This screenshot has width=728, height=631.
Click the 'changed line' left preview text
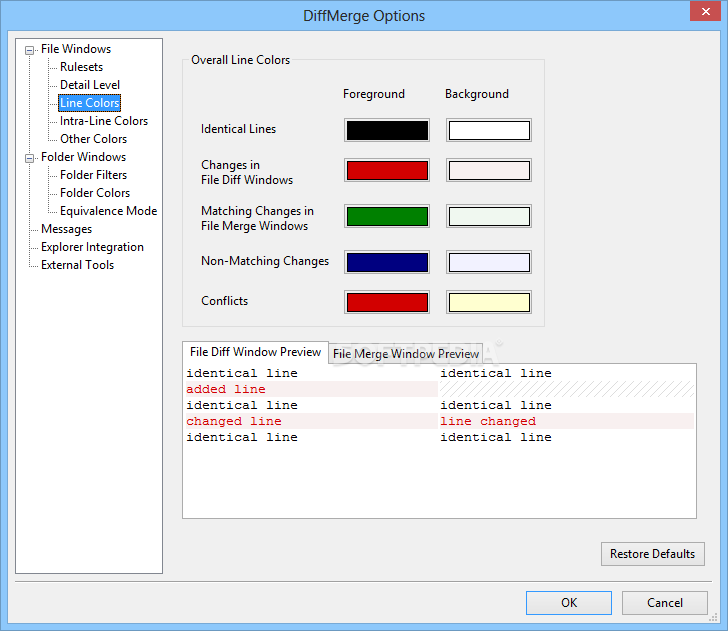[x=234, y=421]
